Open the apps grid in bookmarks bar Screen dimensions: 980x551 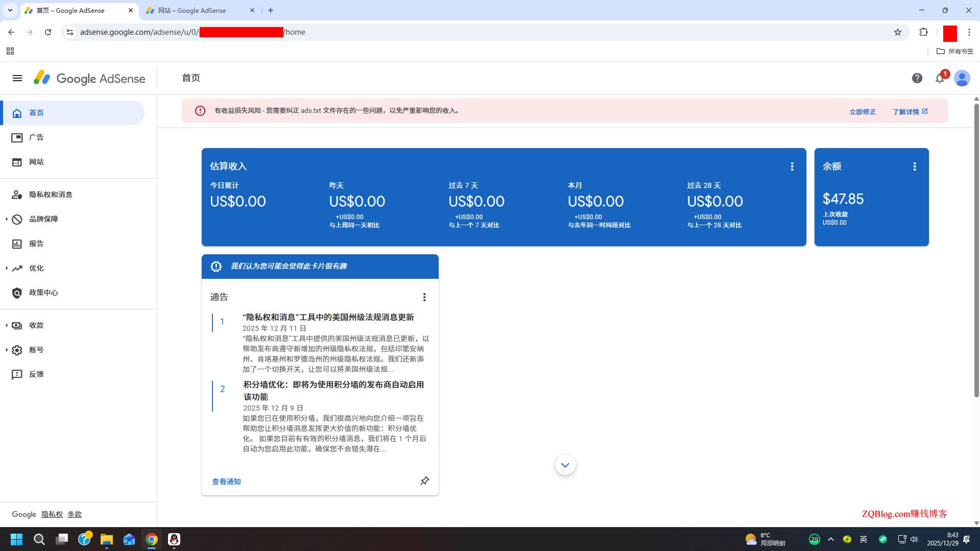tap(10, 51)
